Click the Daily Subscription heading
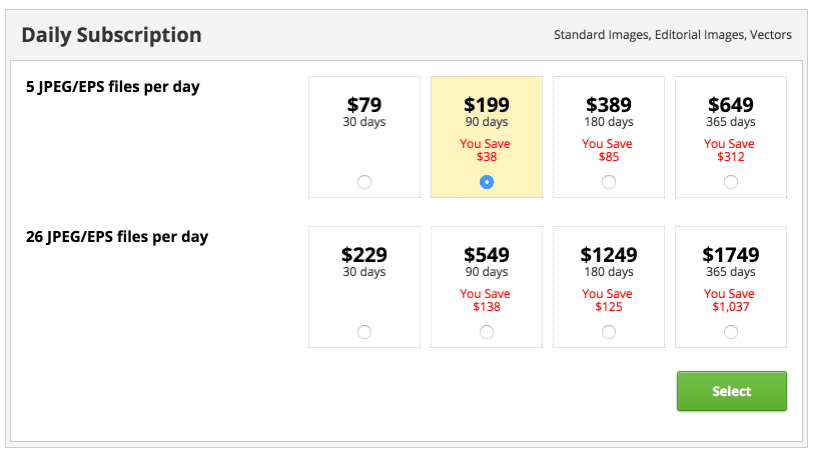The width and height of the screenshot is (816, 452). (111, 35)
